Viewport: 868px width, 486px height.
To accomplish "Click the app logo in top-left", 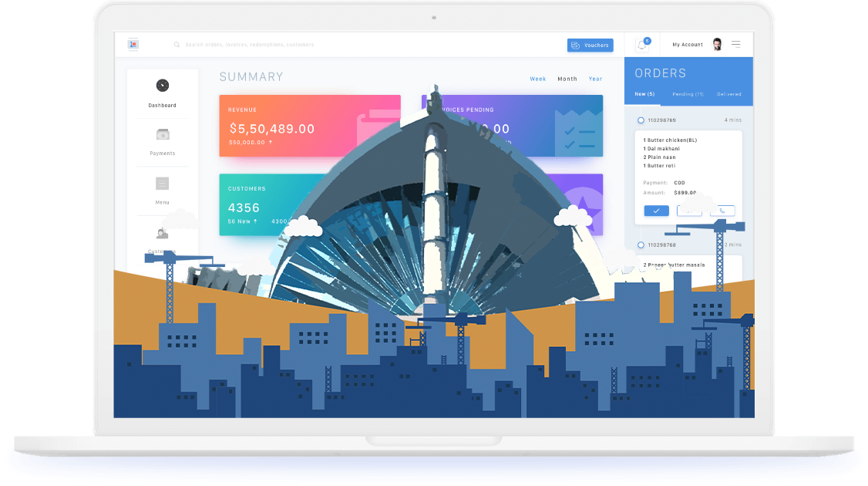I will [133, 45].
